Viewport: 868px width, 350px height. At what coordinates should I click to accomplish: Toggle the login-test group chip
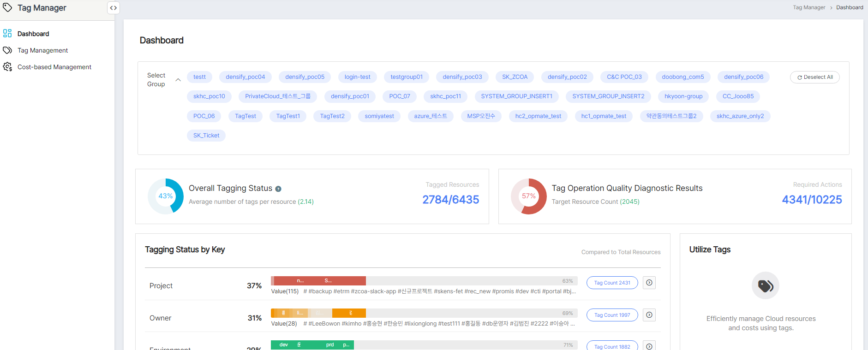point(358,77)
